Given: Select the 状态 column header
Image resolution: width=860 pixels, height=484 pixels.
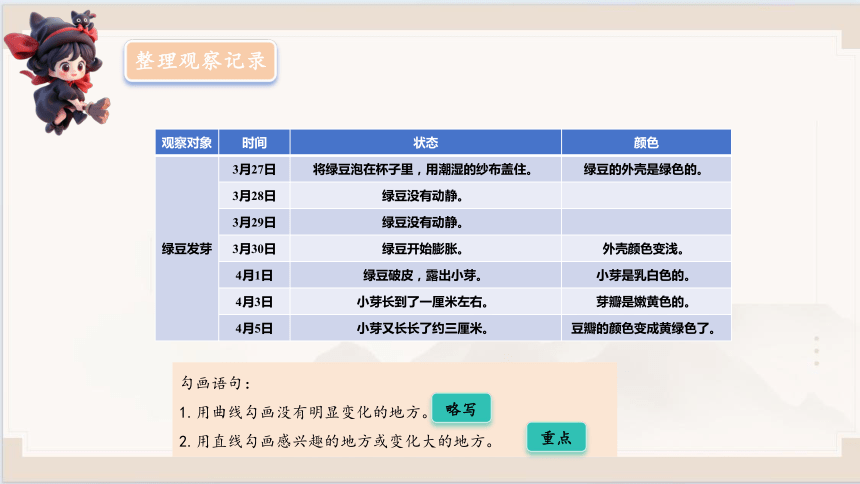Looking at the screenshot, I should [426, 143].
